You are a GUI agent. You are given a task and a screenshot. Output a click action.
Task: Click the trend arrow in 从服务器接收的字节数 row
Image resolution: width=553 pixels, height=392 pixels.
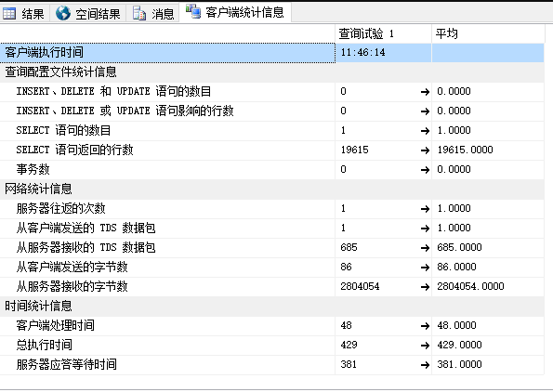tap(425, 287)
